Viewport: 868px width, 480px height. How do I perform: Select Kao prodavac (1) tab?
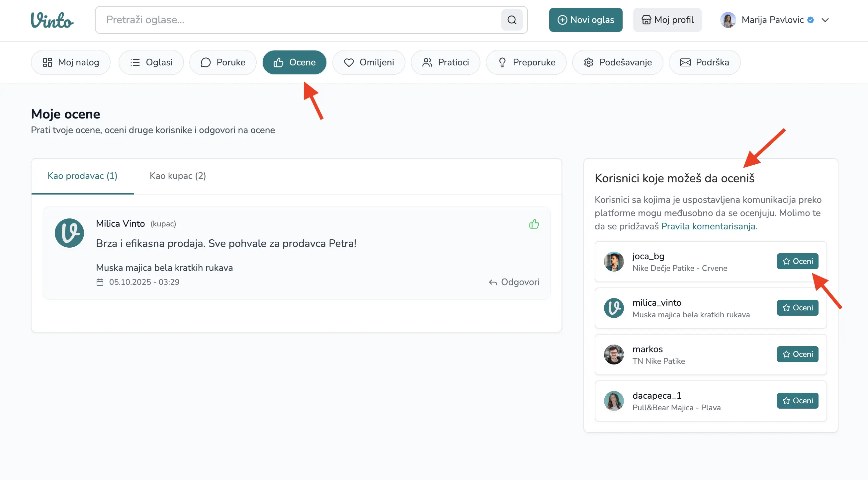pyautogui.click(x=82, y=176)
